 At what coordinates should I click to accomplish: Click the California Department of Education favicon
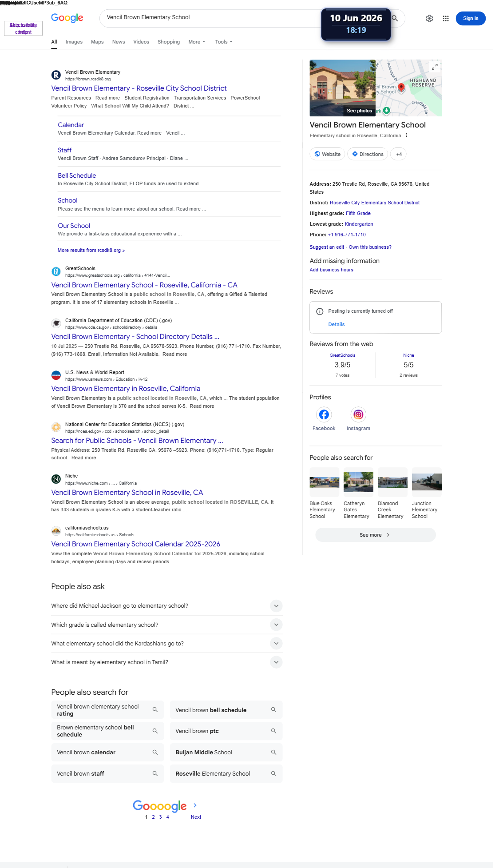[56, 323]
